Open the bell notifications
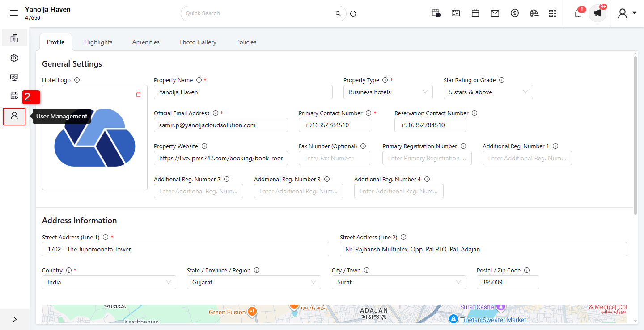 [578, 13]
